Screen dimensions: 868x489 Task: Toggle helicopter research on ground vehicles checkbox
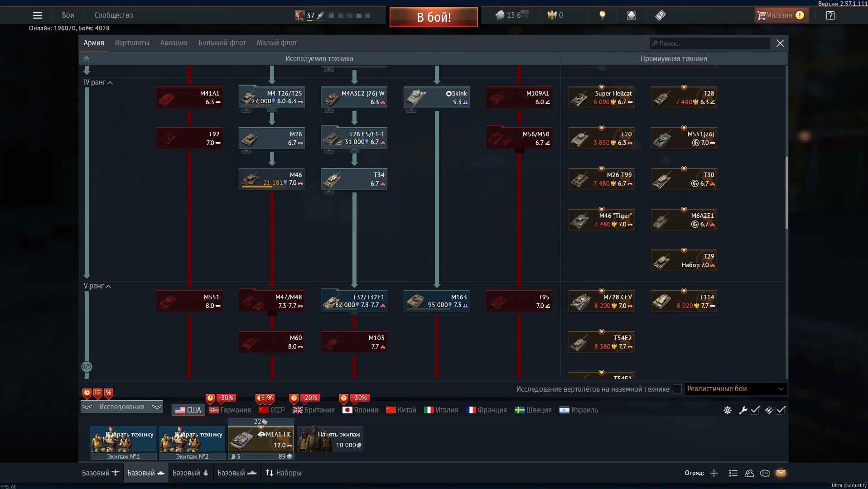(677, 389)
